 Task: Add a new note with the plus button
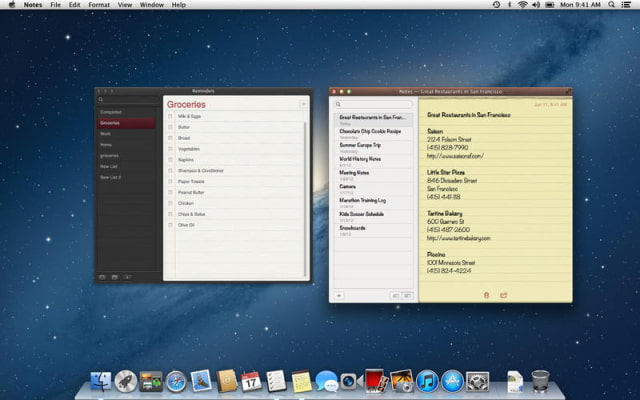pos(339,296)
